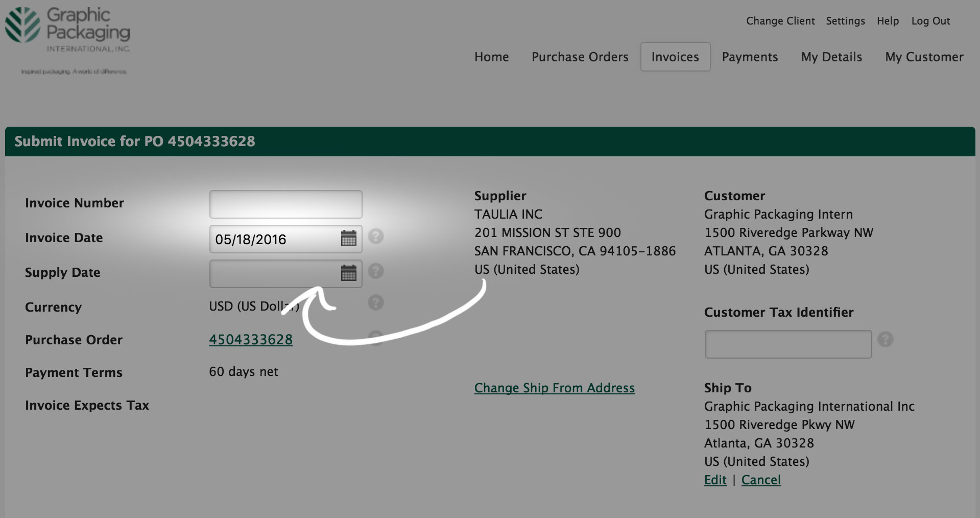This screenshot has height=518, width=980.
Task: Open the My Customer tab
Action: [924, 57]
